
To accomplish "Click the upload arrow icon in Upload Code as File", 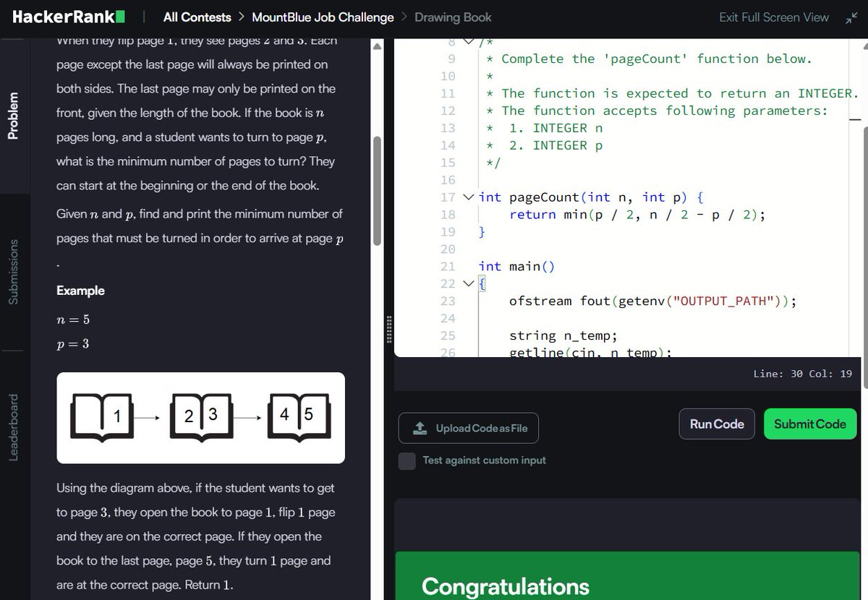I will 420,428.
